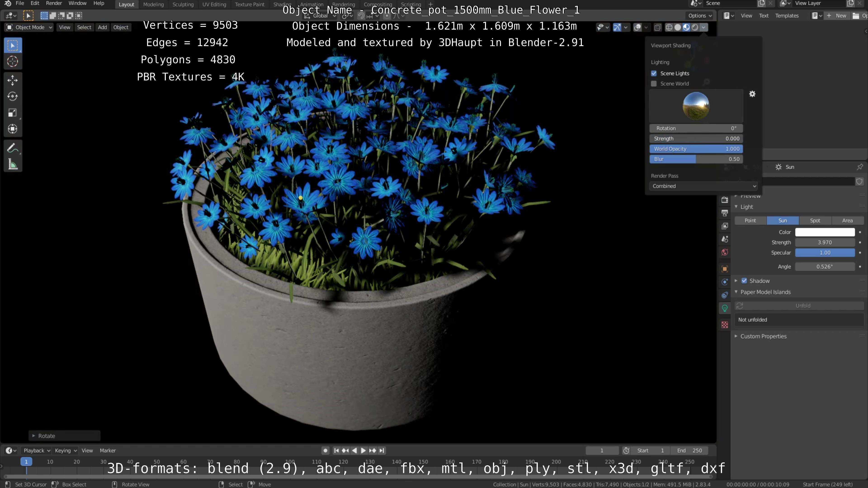
Task: Pin the Sun properties context
Action: click(x=860, y=167)
